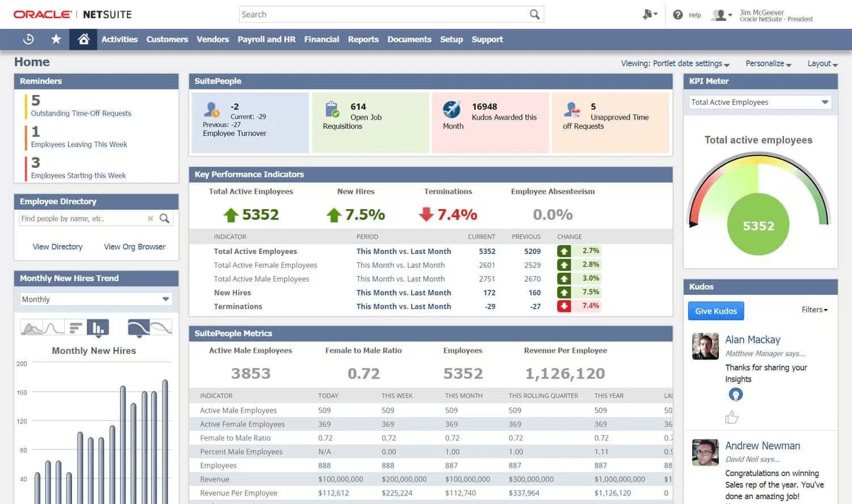Image resolution: width=852 pixels, height=504 pixels.
Task: Open the Filters dropdown in Kudos portlet
Action: [815, 310]
